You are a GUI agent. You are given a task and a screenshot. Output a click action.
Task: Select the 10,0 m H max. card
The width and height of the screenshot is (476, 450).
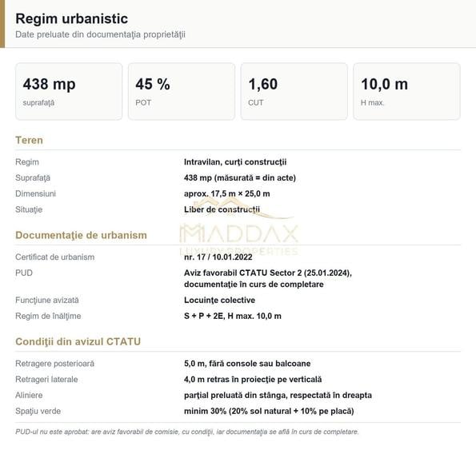click(x=406, y=92)
